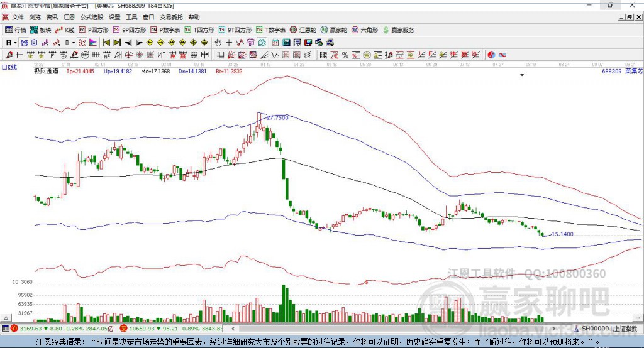Open the T四方形 tool
This screenshot has width=644, height=348.
(x=199, y=30)
